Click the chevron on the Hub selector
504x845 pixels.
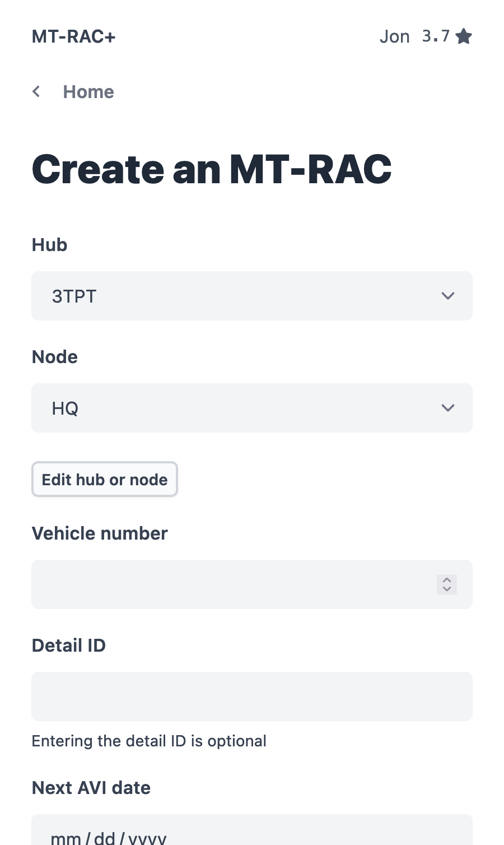(447, 296)
